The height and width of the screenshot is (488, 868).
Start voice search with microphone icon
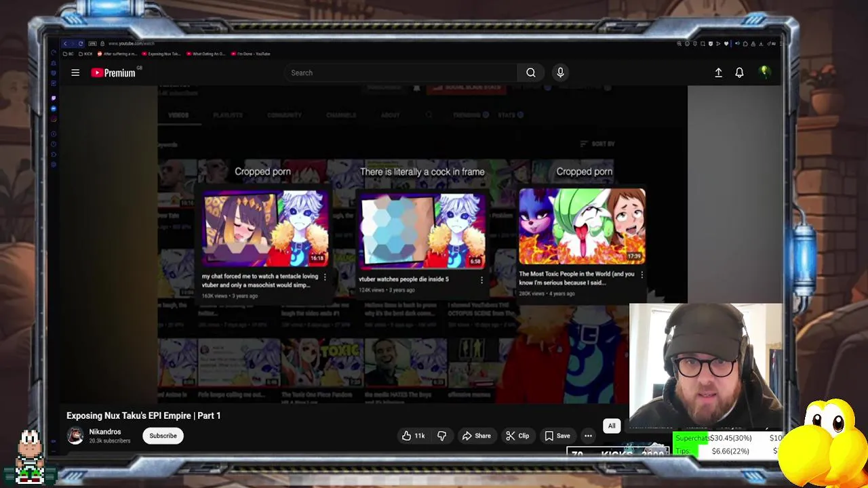click(560, 73)
